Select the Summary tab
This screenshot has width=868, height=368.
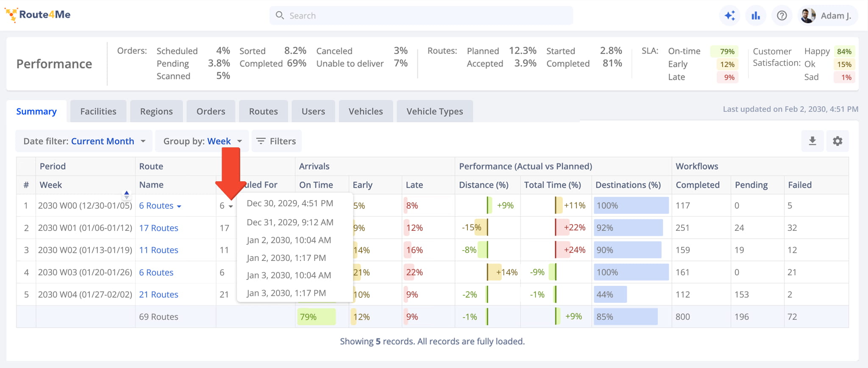pyautogui.click(x=36, y=111)
